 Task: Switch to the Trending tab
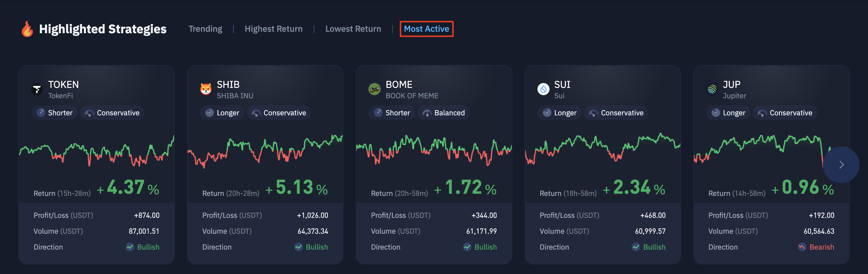pos(205,29)
